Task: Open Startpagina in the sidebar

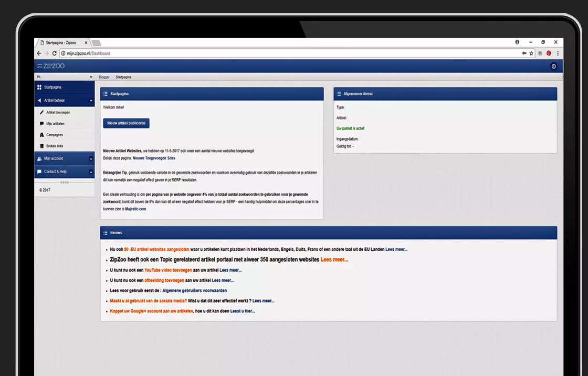Action: tap(52, 87)
